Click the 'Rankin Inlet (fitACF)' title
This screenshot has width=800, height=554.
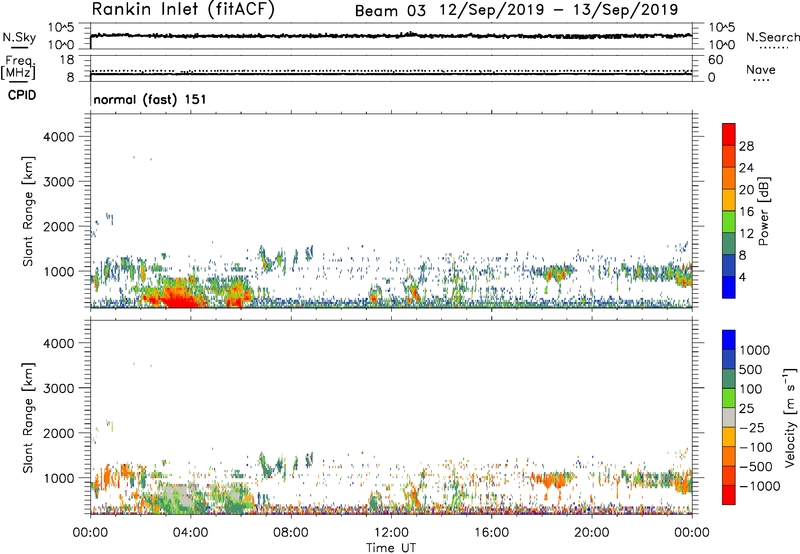pyautogui.click(x=183, y=9)
